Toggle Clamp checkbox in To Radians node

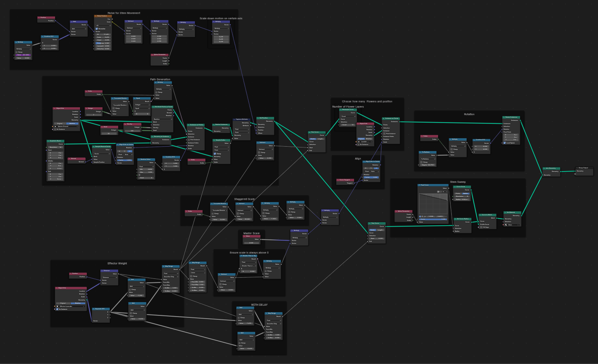[422, 162]
